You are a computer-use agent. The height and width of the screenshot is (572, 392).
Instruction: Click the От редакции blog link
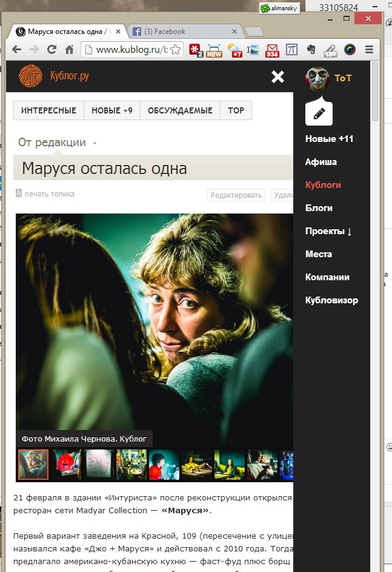[51, 143]
